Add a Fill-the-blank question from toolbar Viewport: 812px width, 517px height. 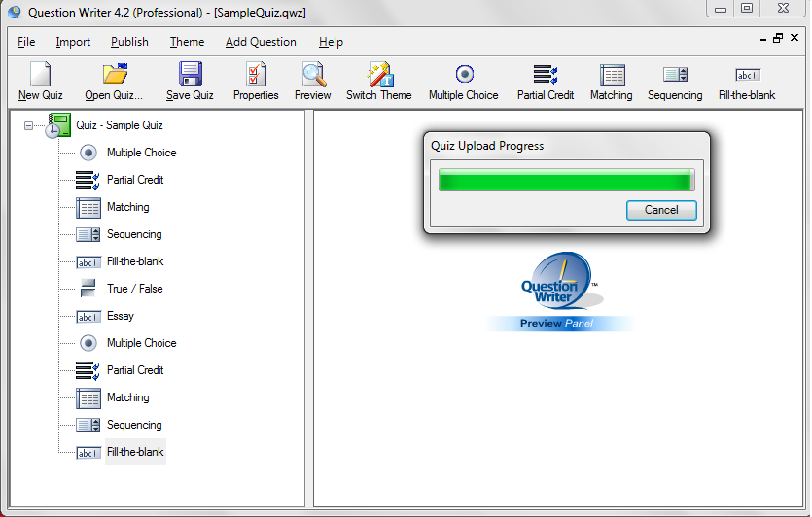coord(747,75)
